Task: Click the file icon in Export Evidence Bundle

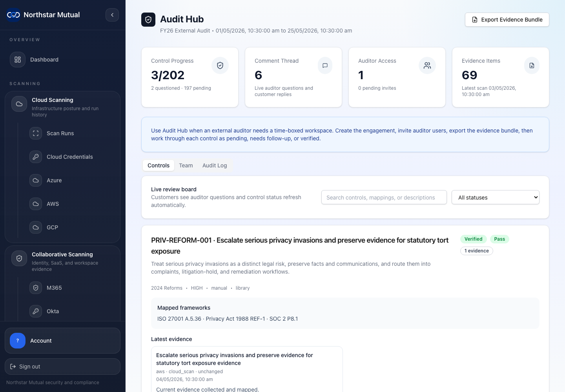Action: pyautogui.click(x=475, y=20)
